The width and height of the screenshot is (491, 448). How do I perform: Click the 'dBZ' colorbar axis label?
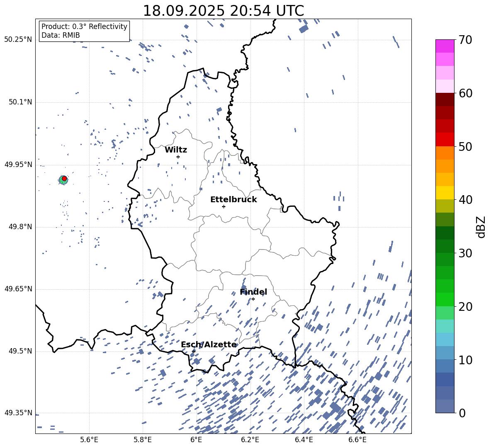pyautogui.click(x=481, y=227)
